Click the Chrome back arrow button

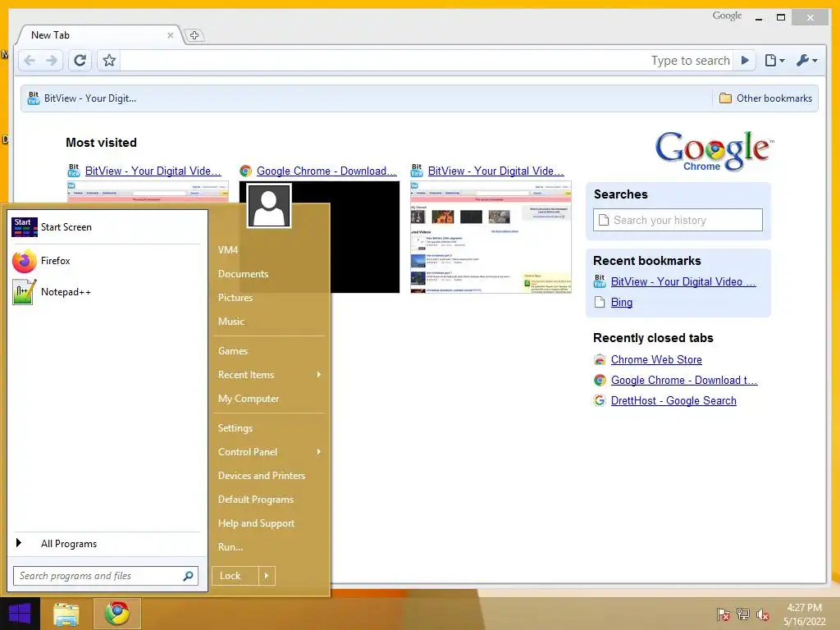coord(30,61)
